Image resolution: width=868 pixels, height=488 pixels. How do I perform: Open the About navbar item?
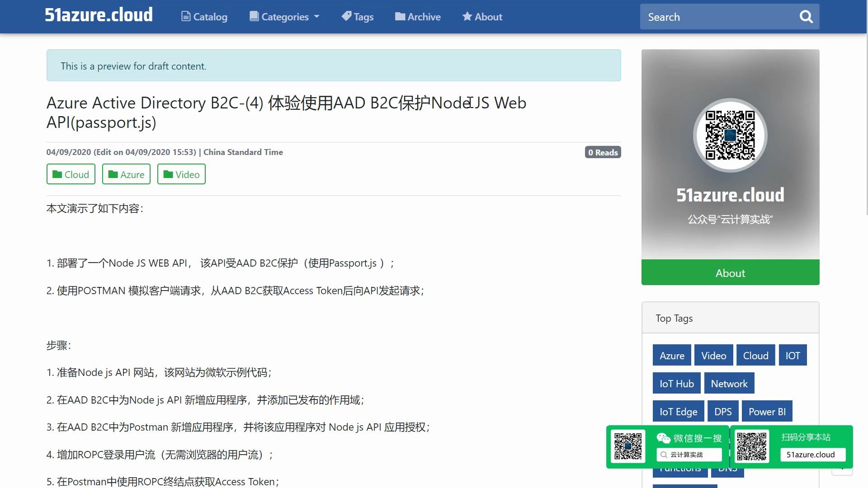(482, 17)
